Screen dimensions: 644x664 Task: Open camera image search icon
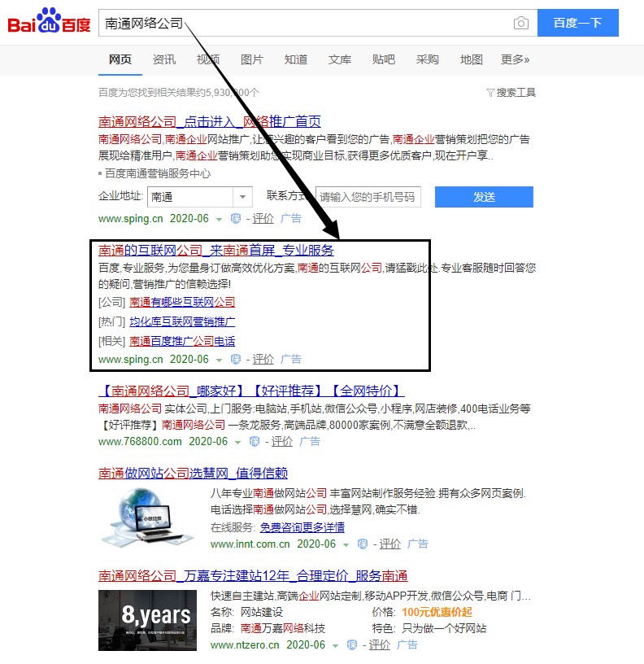pyautogui.click(x=521, y=23)
